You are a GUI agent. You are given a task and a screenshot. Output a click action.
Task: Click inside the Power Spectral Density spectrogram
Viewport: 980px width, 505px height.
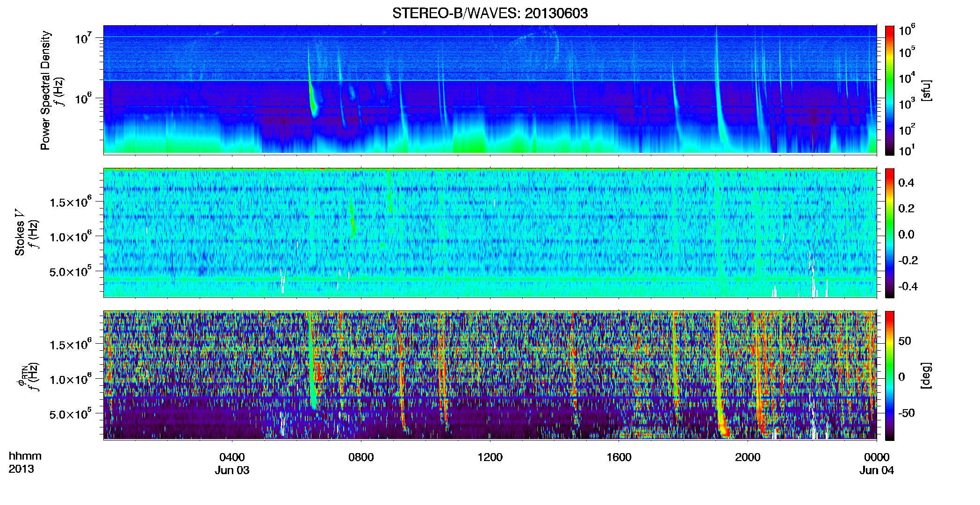tap(490, 89)
